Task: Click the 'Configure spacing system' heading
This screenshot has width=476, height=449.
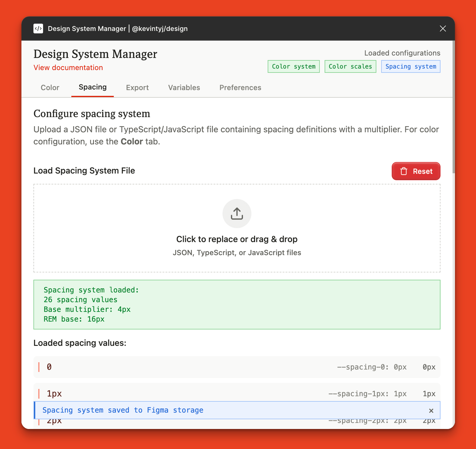Action: coord(92,113)
